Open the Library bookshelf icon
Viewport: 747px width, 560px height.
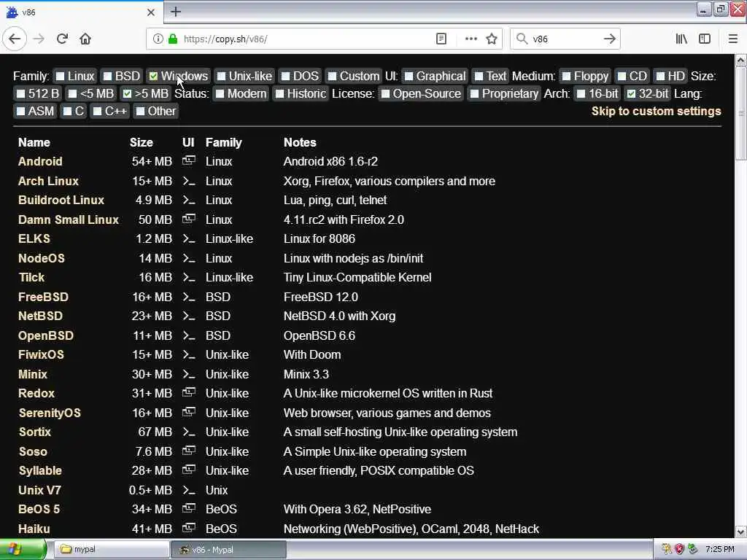tap(681, 39)
